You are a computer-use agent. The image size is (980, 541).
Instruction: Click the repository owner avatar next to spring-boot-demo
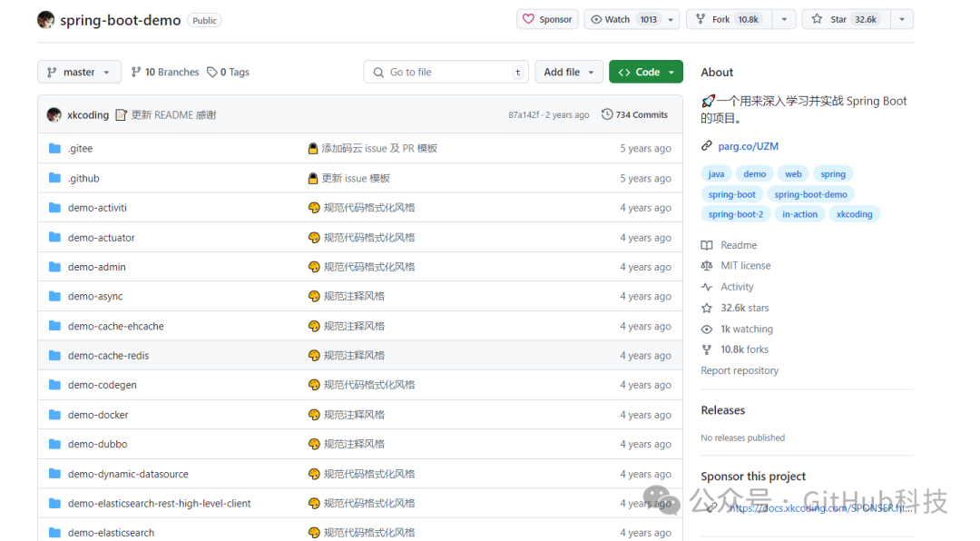(45, 20)
